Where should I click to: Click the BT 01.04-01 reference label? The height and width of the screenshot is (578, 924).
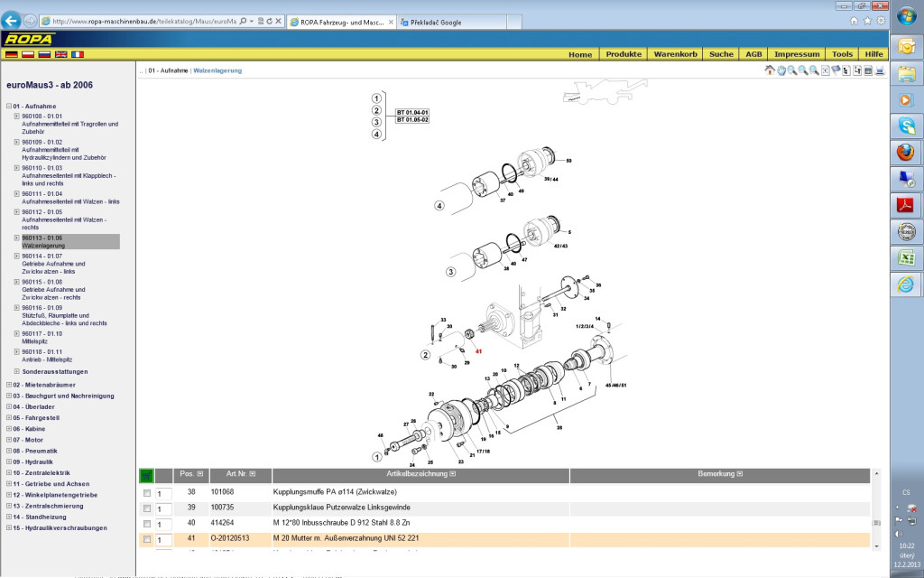[411, 112]
